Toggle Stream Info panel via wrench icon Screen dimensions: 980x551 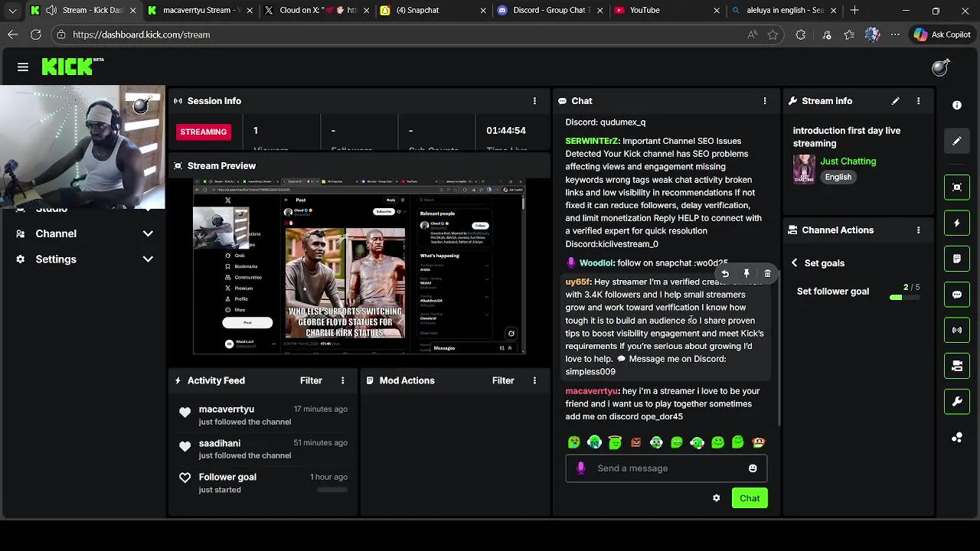[957, 402]
